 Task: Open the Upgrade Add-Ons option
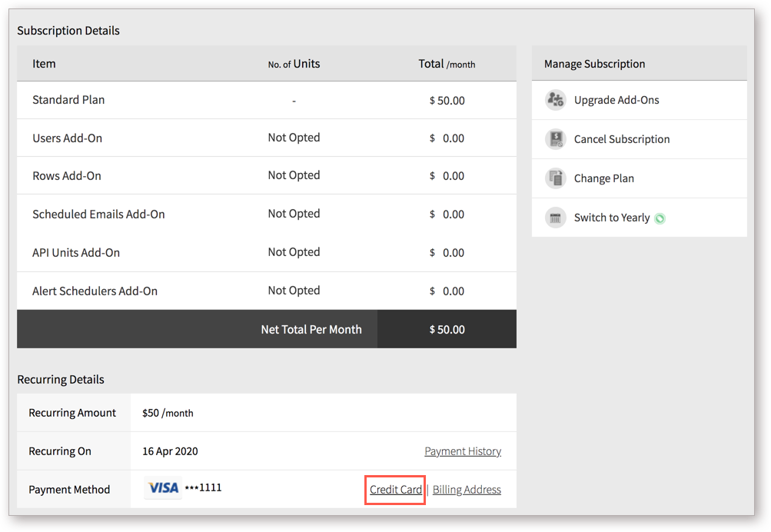point(616,100)
